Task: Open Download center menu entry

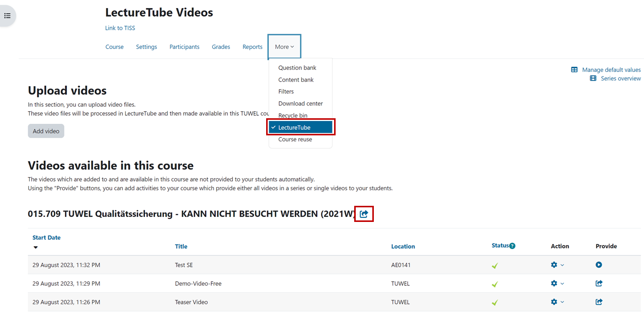Action: click(300, 104)
